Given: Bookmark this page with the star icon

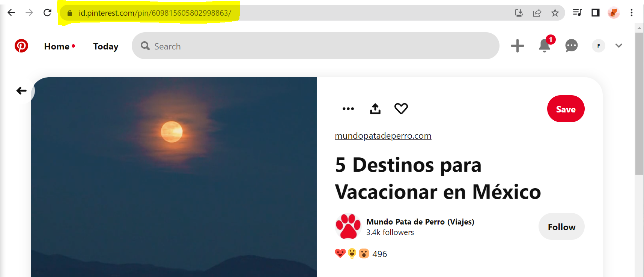Looking at the screenshot, I should [x=555, y=13].
